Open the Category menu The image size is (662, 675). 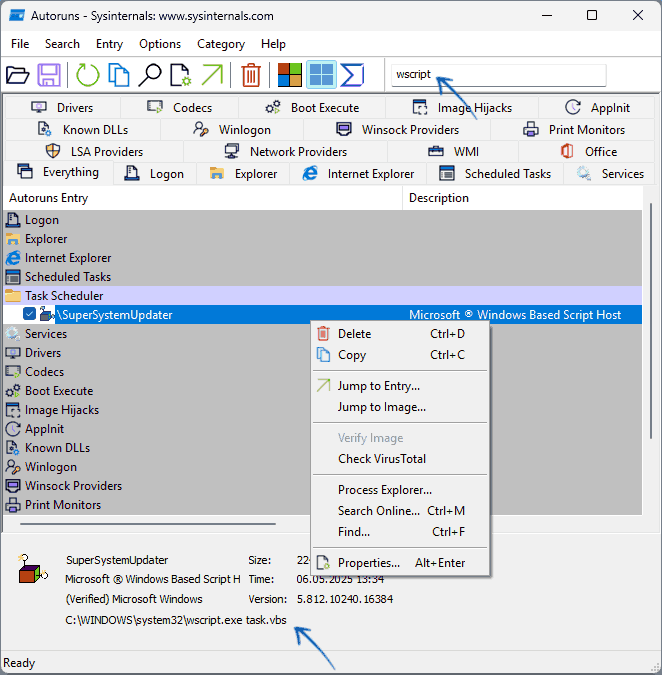click(x=221, y=44)
